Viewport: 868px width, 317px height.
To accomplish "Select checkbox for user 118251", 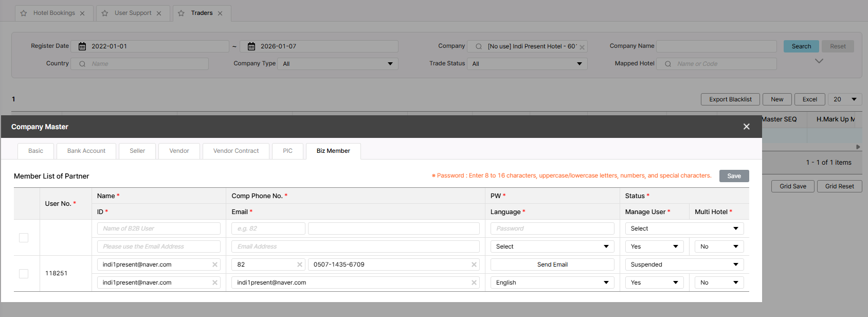I will click(x=24, y=274).
